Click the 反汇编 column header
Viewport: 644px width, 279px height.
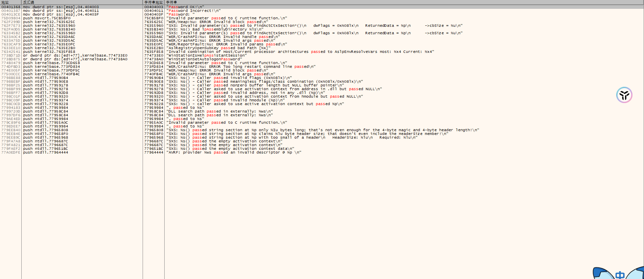(28, 2)
